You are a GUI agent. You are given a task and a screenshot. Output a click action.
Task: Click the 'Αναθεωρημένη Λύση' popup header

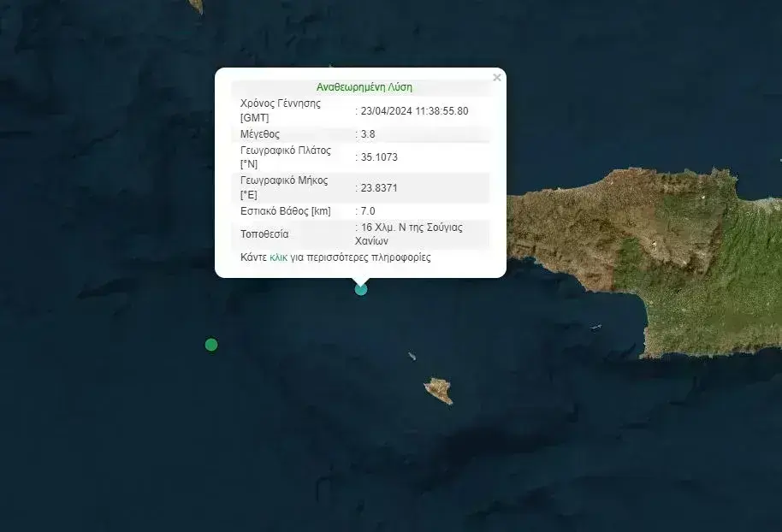[x=364, y=87]
